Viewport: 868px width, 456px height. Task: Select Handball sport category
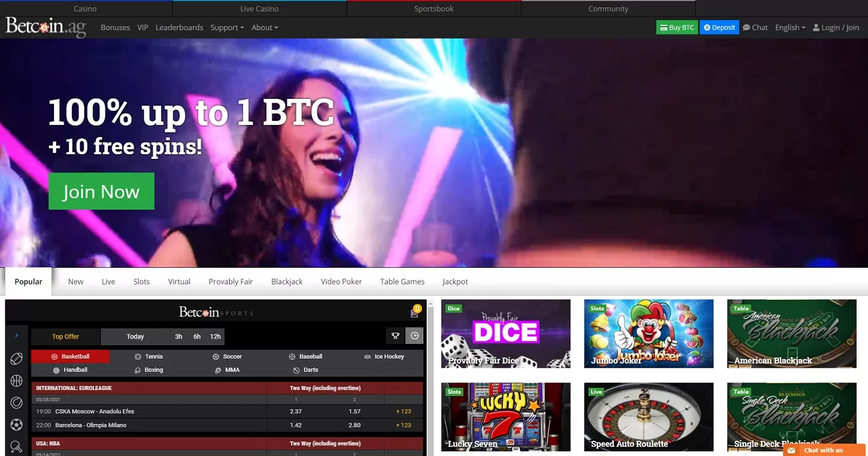pos(70,370)
